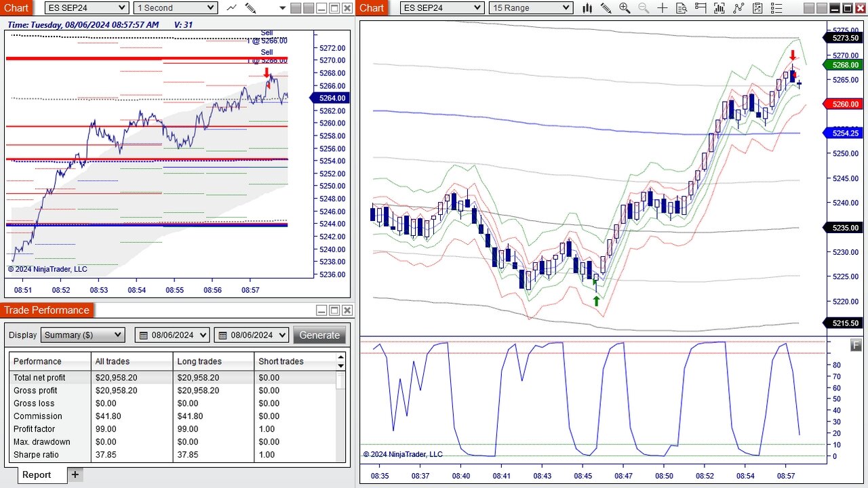This screenshot has height=488, width=868.
Task: Zoom out on the 15 Range chart
Action: tap(644, 8)
